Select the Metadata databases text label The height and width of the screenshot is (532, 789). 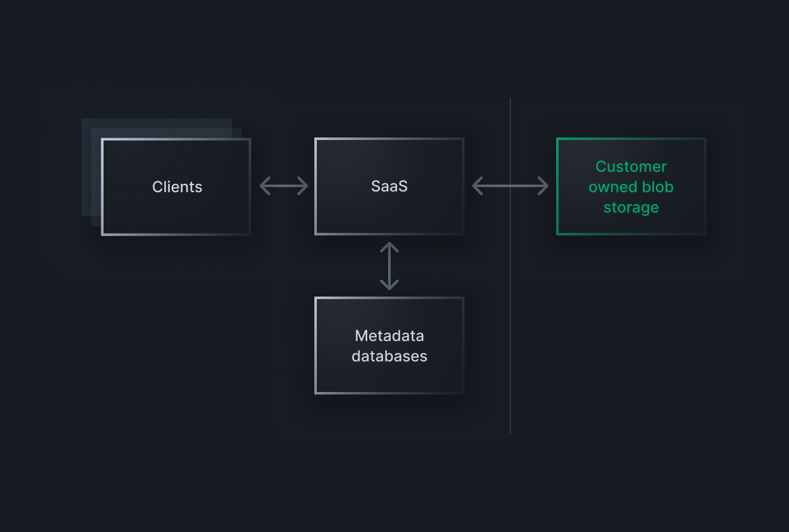[389, 346]
